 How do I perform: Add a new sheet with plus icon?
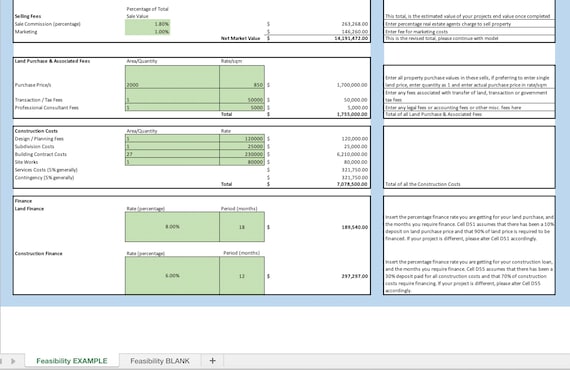(212, 361)
